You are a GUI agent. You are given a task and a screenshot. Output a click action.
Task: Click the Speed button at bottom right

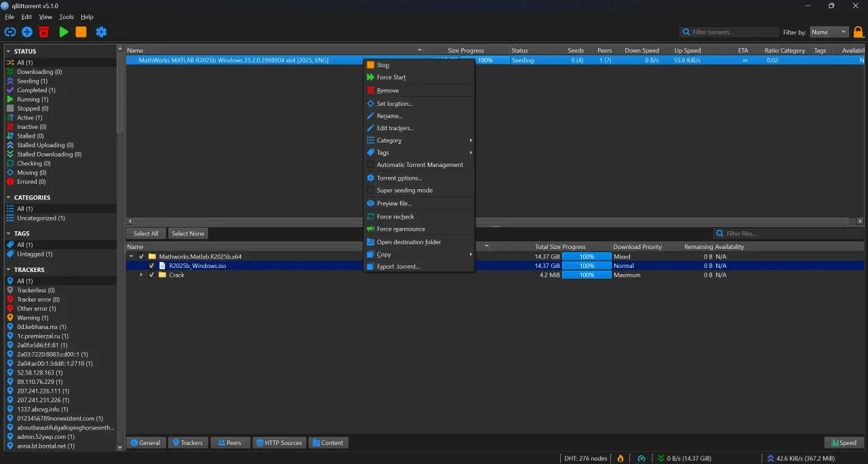tap(844, 443)
